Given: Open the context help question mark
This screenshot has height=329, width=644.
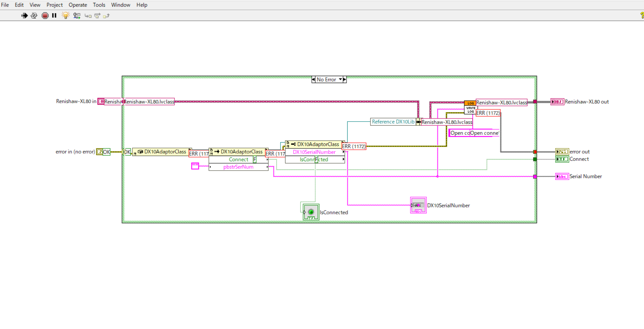Looking at the screenshot, I should (642, 15).
